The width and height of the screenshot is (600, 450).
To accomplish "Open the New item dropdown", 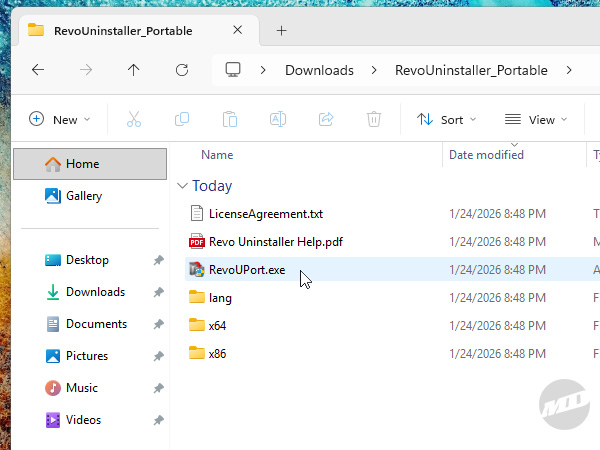I will (60, 119).
